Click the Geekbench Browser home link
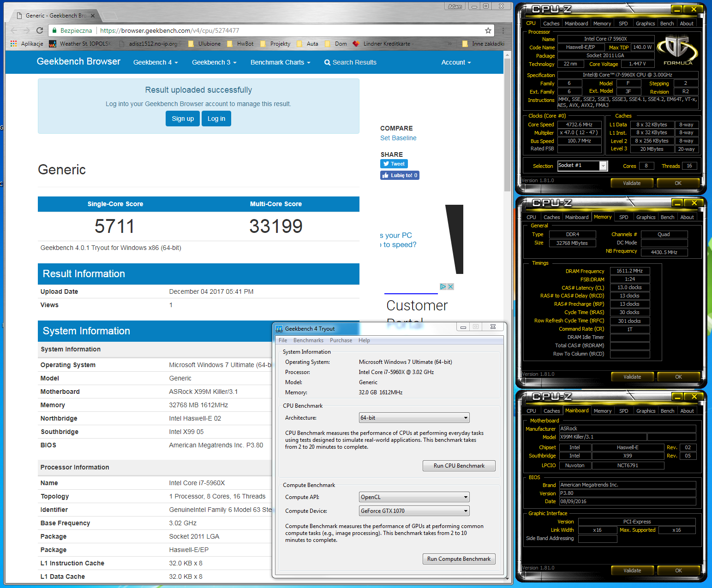Screen dimensions: 712x588 tap(78, 61)
